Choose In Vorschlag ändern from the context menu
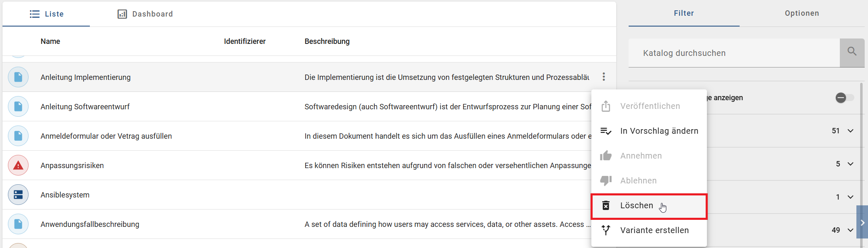Image resolution: width=868 pixels, height=248 pixels. 659,131
